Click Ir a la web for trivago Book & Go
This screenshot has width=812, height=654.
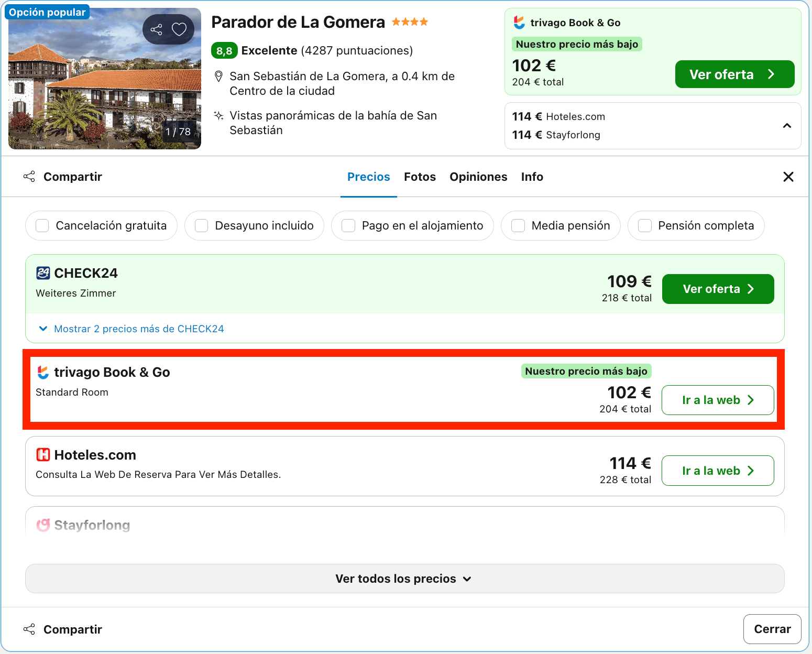point(718,400)
